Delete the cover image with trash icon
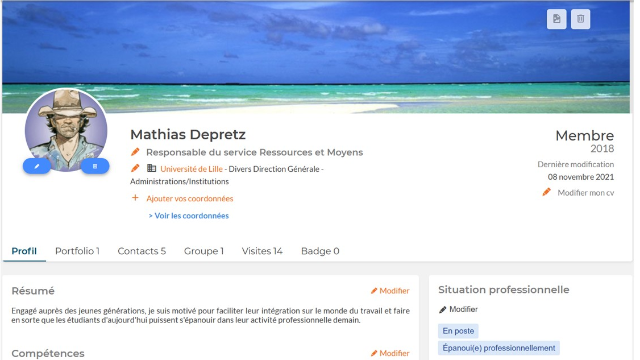This screenshot has height=360, width=640. pos(580,19)
